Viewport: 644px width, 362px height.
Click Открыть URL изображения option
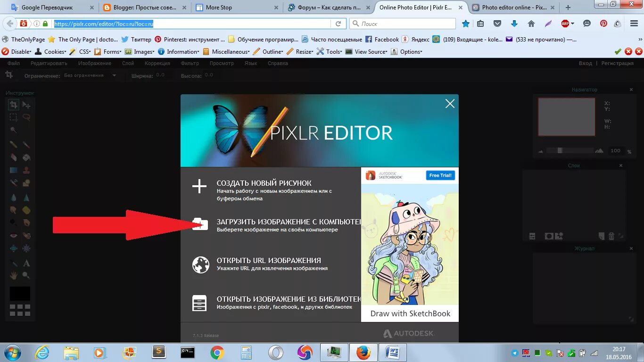[x=269, y=260]
